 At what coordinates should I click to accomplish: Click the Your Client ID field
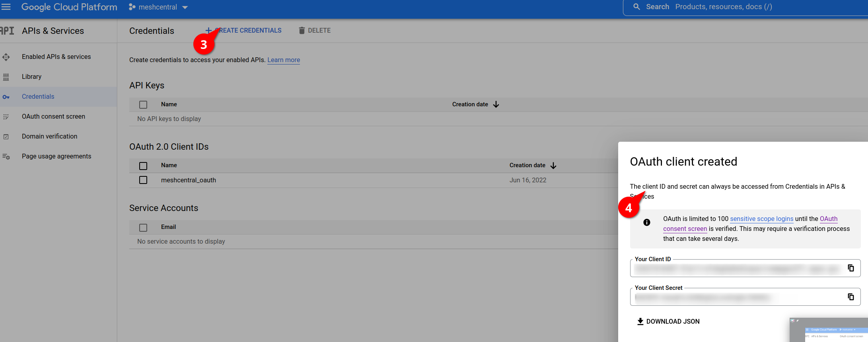(745, 268)
